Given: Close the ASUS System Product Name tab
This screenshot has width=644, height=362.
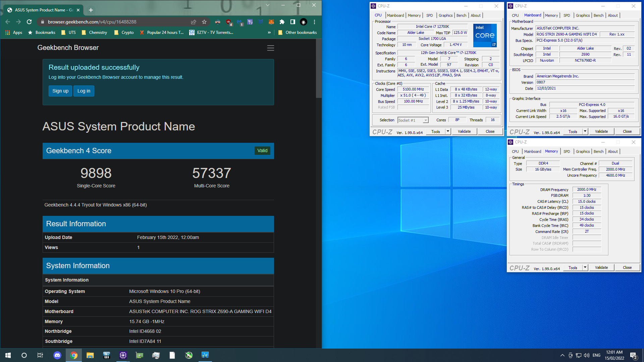Looking at the screenshot, I should [x=78, y=10].
